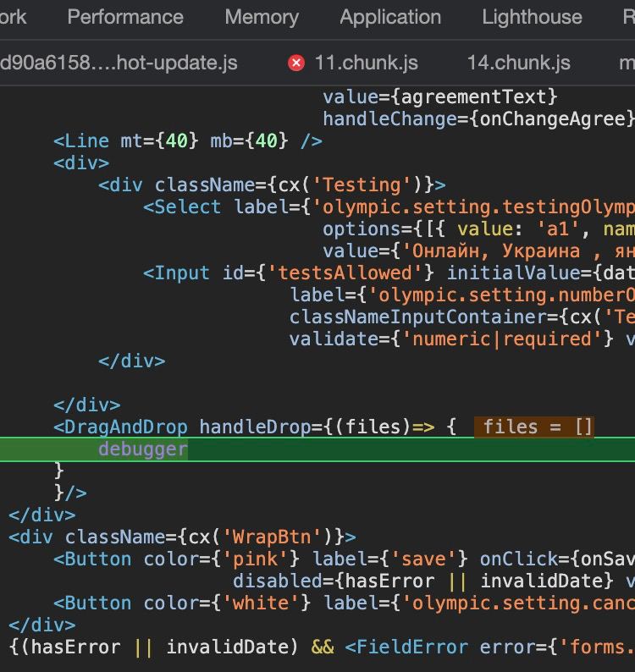Click the handleDrop attribute name

point(255,427)
